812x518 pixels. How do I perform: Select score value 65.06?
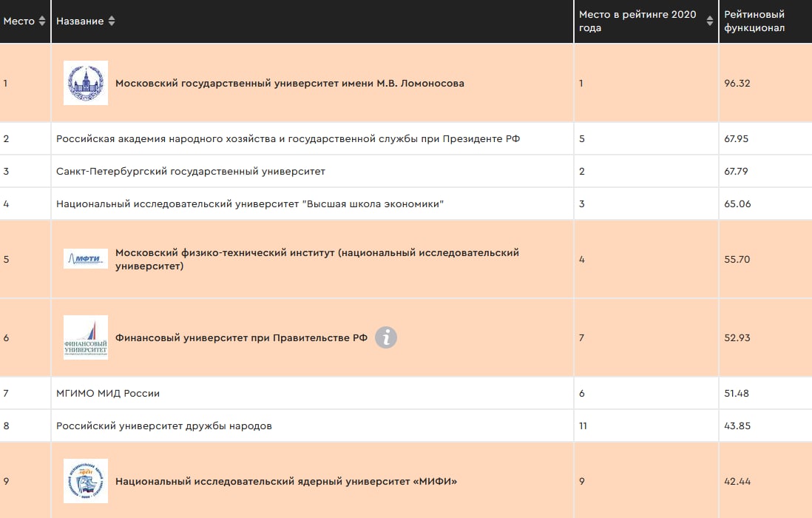[x=737, y=204]
